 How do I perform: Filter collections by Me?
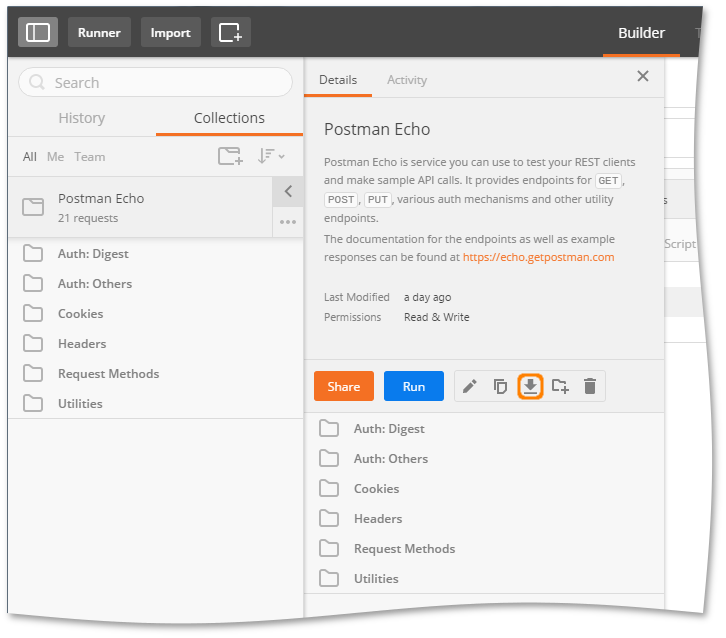(x=56, y=157)
